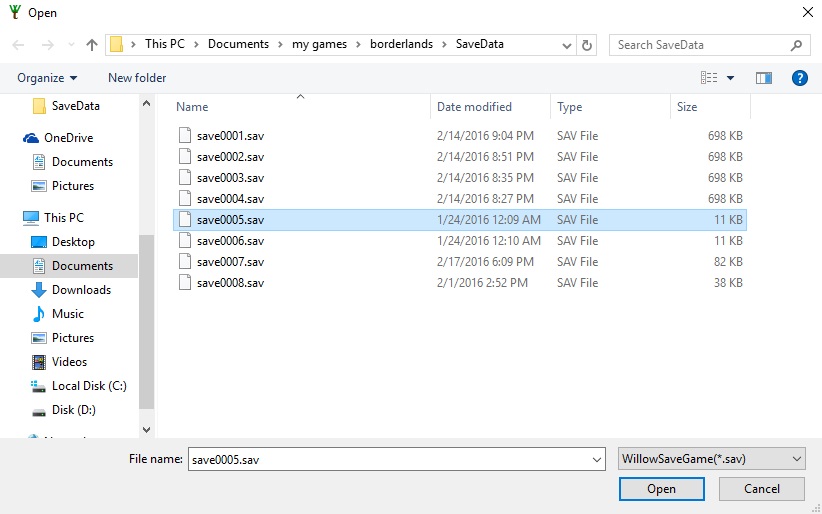The width and height of the screenshot is (822, 514).
Task: Click New folder in toolbar
Action: pyautogui.click(x=137, y=78)
